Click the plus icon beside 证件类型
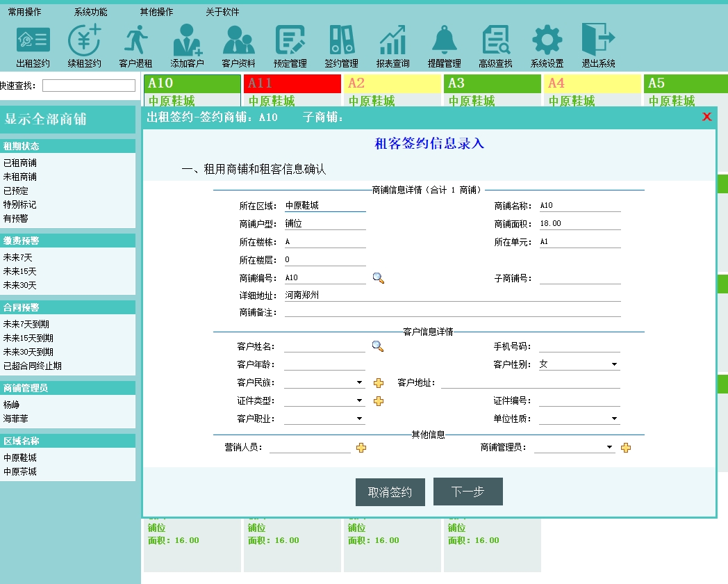This screenshot has height=584, width=728. 379,401
